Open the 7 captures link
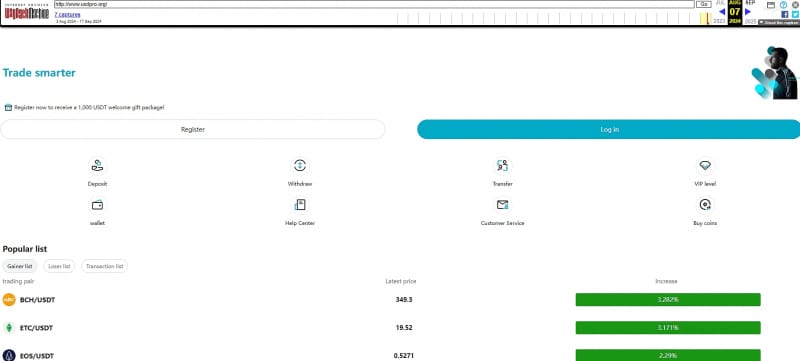The image size is (800, 361). [x=67, y=15]
